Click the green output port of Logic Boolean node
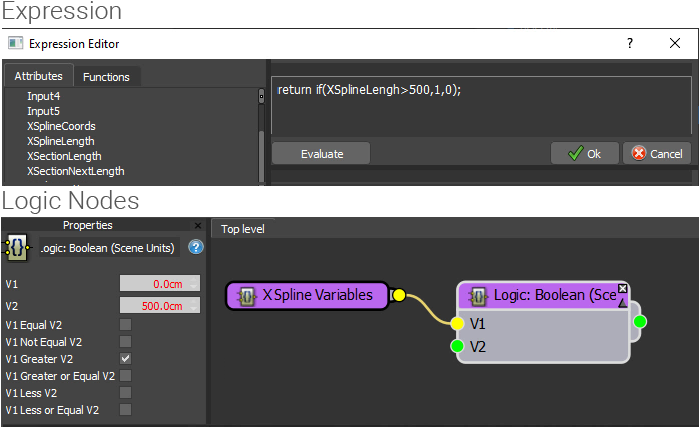Viewport: 699px width, 427px height. coord(640,322)
